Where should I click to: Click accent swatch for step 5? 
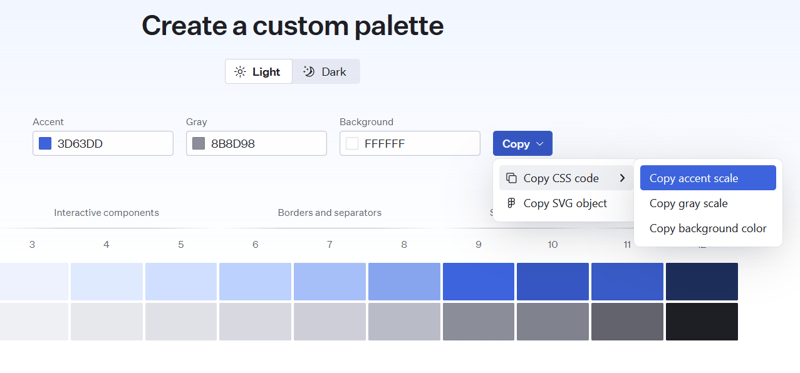click(181, 281)
